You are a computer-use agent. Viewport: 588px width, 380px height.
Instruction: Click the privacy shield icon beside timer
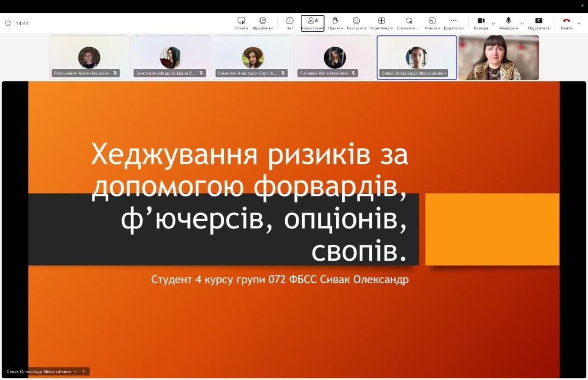[8, 23]
